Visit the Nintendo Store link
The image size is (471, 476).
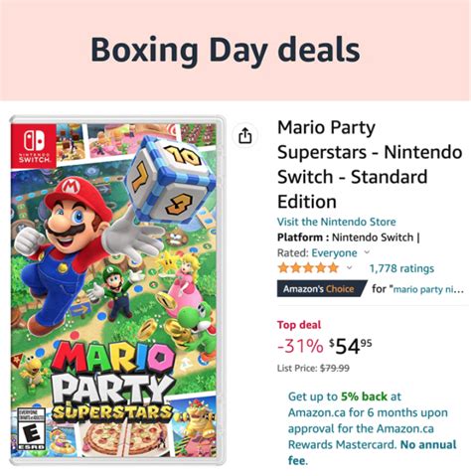tap(337, 222)
